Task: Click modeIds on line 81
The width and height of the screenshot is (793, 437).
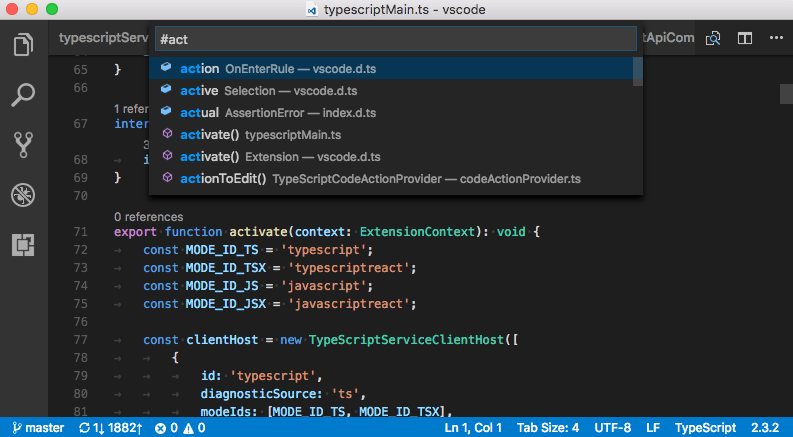Action: coord(226,412)
